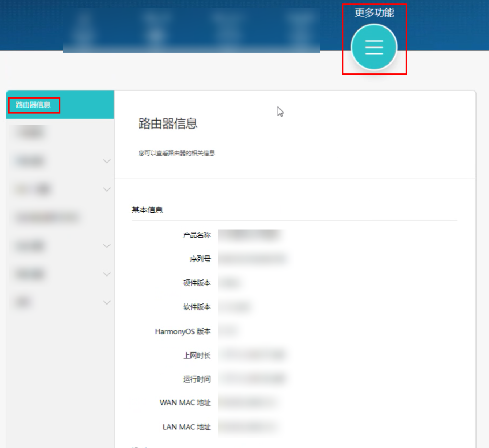Expand the last chevron in the sidebar
This screenshot has height=448, width=489.
(x=107, y=302)
